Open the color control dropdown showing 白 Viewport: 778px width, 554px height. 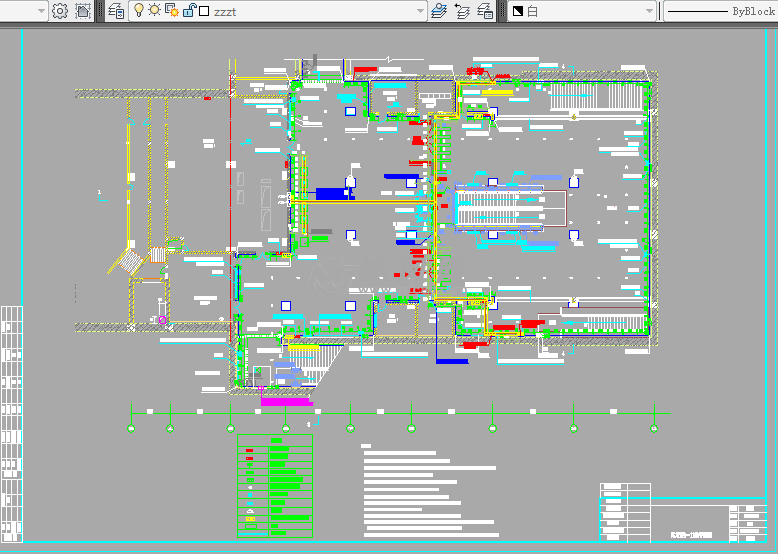[x=582, y=11]
